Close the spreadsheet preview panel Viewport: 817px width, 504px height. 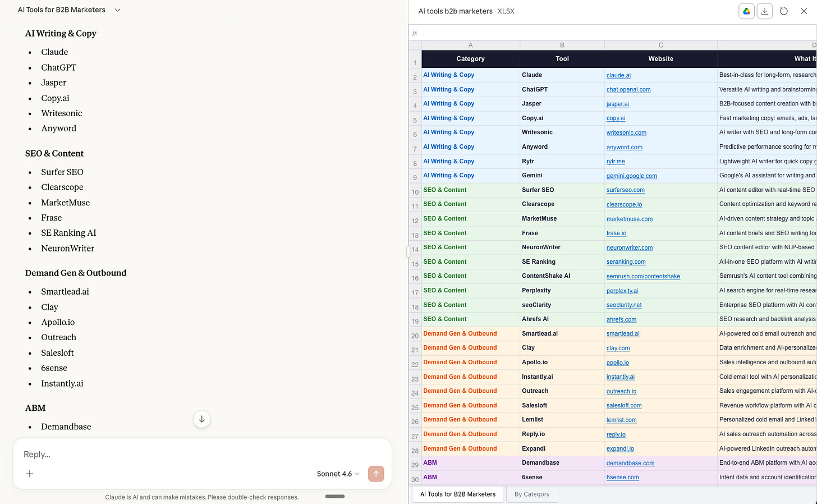(x=804, y=11)
